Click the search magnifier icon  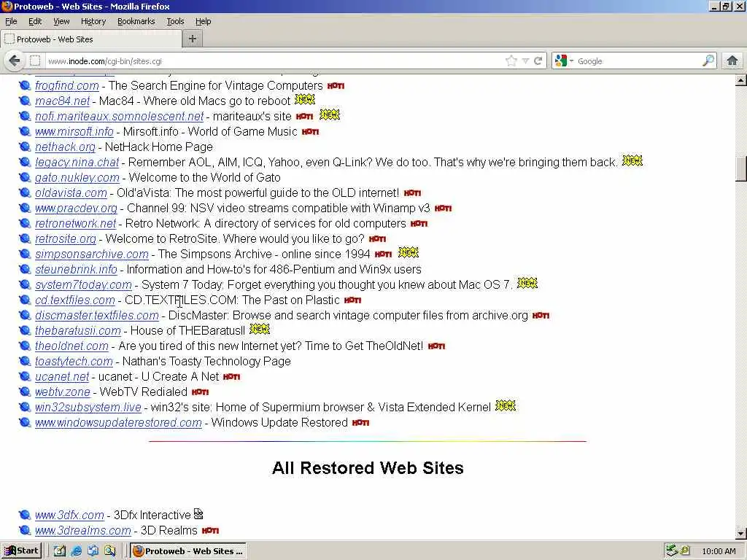click(708, 61)
